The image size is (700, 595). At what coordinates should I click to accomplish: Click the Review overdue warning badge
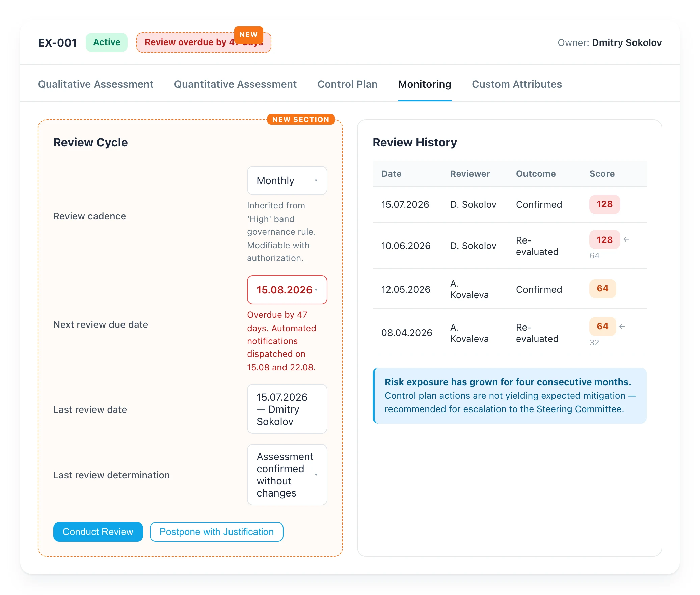click(x=204, y=42)
